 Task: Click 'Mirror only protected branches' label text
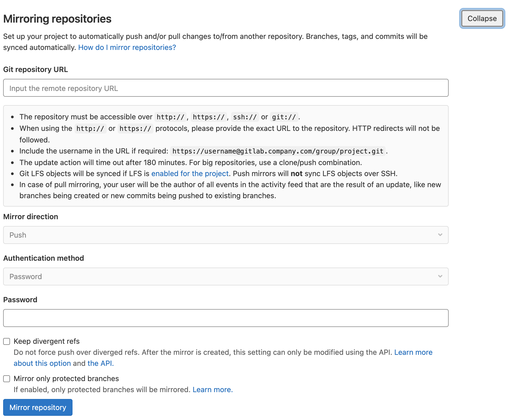(66, 379)
